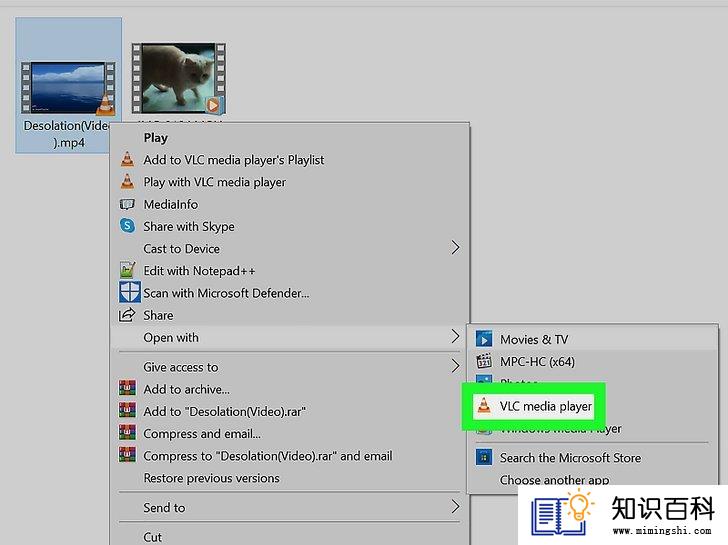Choose Share with Skype
The height and width of the screenshot is (545, 728).
tap(188, 227)
